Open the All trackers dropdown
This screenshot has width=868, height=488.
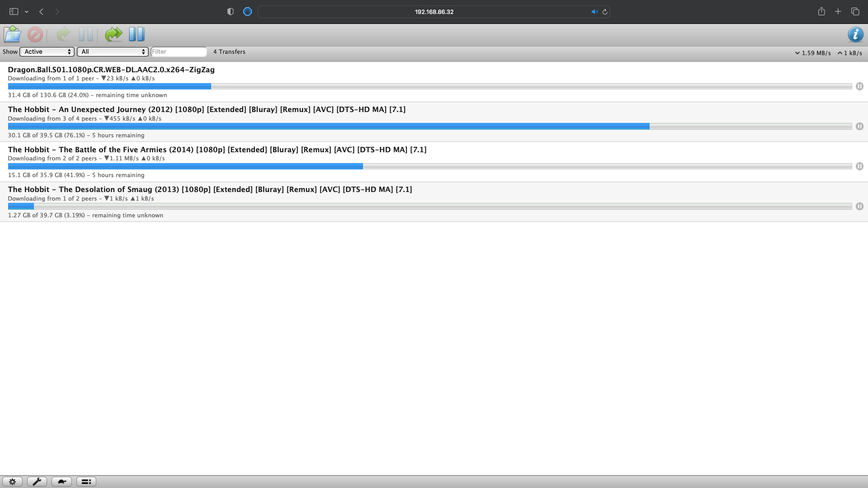pyautogui.click(x=113, y=52)
